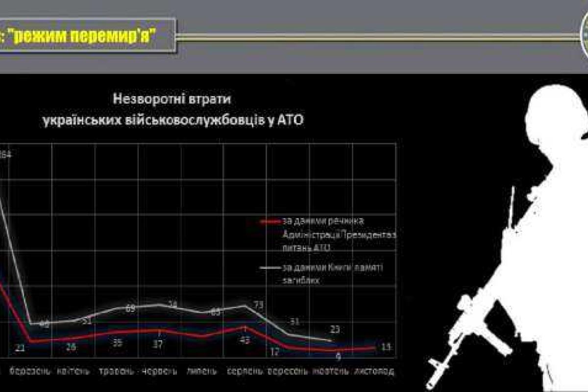The width and height of the screenshot is (588, 392).
Task: Click the "листопад" month label
Action: (374, 371)
